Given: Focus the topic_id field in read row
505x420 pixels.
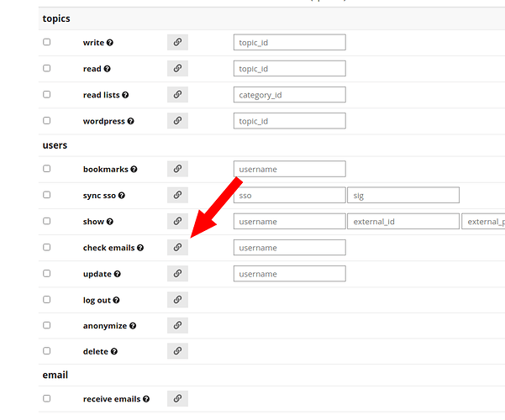Looking at the screenshot, I should coord(290,68).
